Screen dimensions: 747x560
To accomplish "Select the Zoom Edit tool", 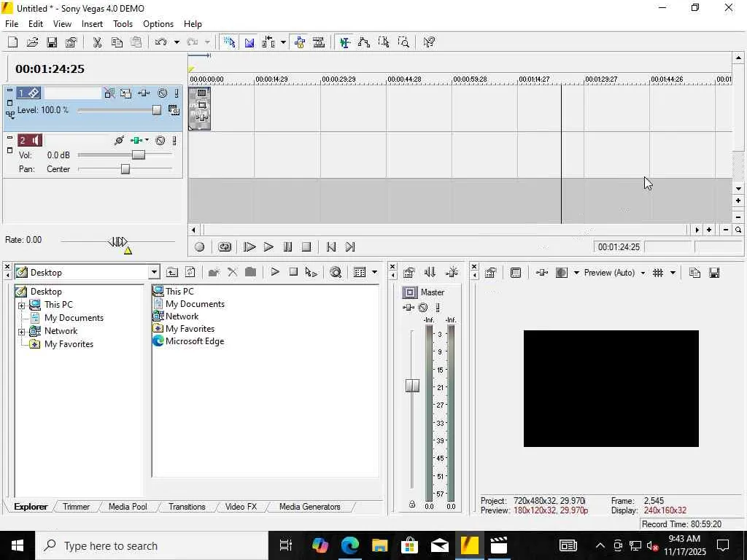I will tap(403, 42).
